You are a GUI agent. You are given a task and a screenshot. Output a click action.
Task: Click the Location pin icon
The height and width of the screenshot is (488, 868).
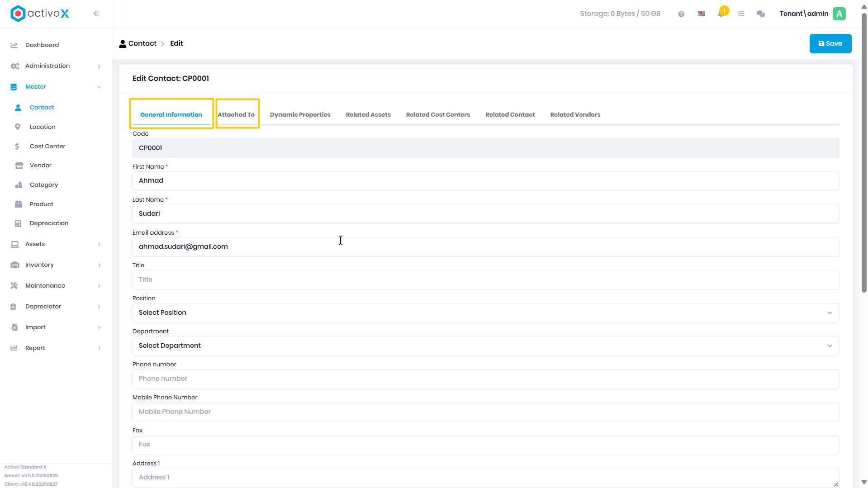tap(18, 127)
